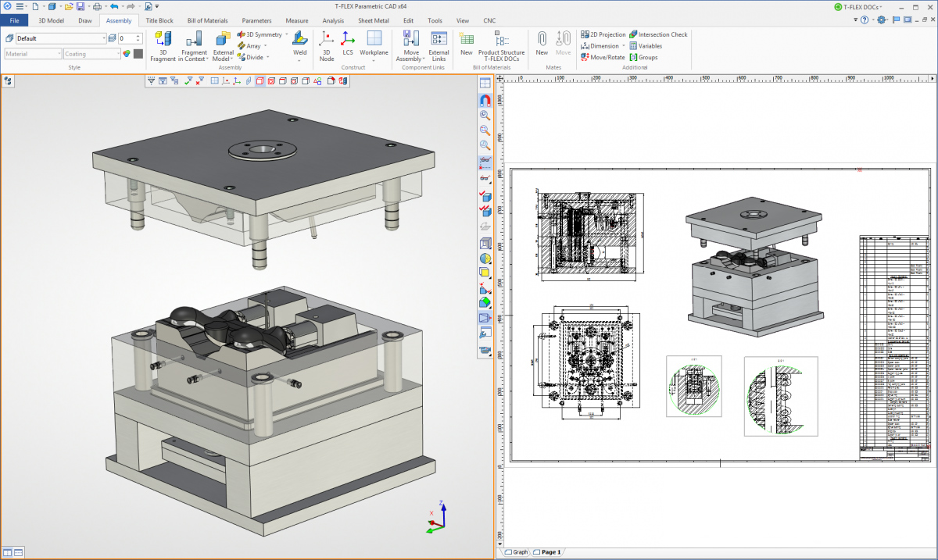Toggle the magnet snap icon

(485, 99)
